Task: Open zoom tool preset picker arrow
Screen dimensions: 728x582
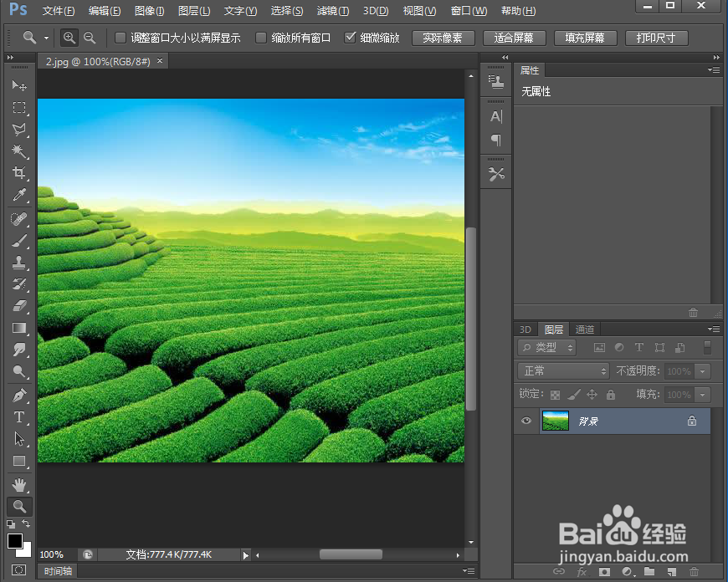Action: (x=46, y=38)
